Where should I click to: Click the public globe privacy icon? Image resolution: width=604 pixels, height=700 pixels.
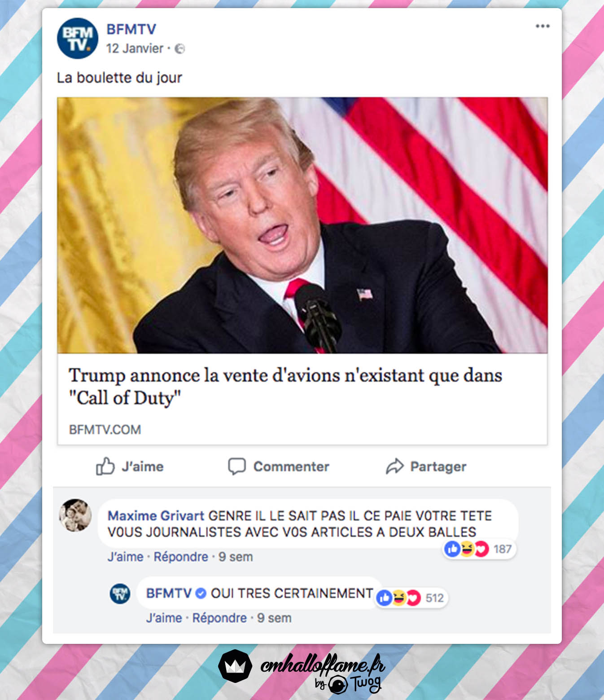pyautogui.click(x=179, y=48)
